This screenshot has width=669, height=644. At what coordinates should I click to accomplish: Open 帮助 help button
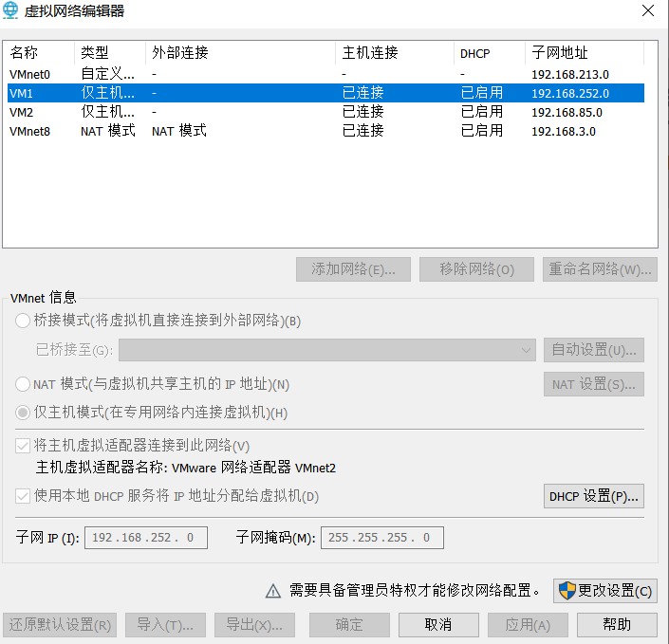point(617,625)
